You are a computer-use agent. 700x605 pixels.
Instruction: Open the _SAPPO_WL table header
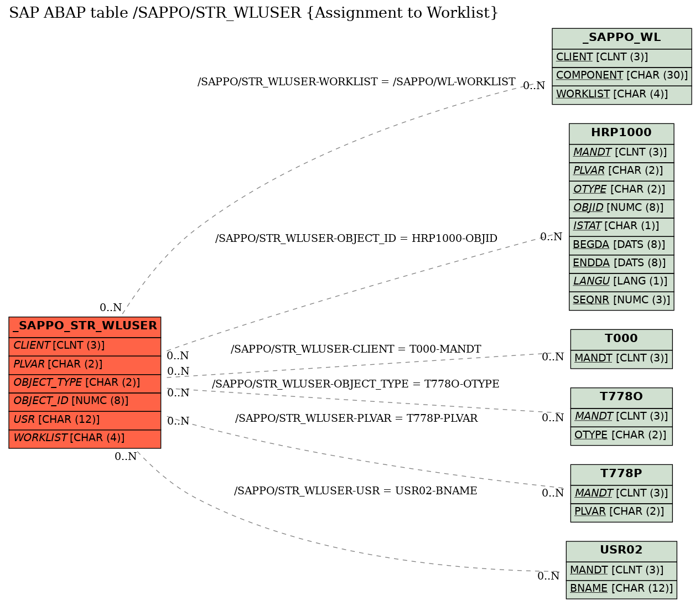tap(621, 38)
